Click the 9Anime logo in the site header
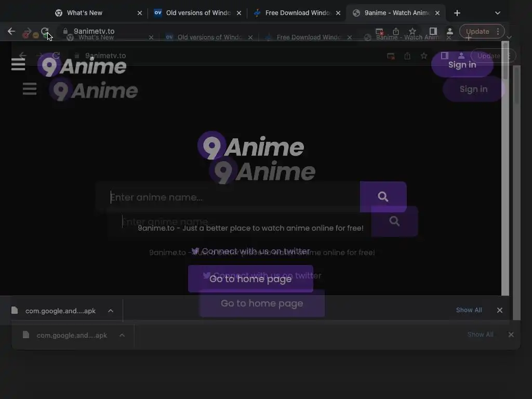 pyautogui.click(x=82, y=65)
